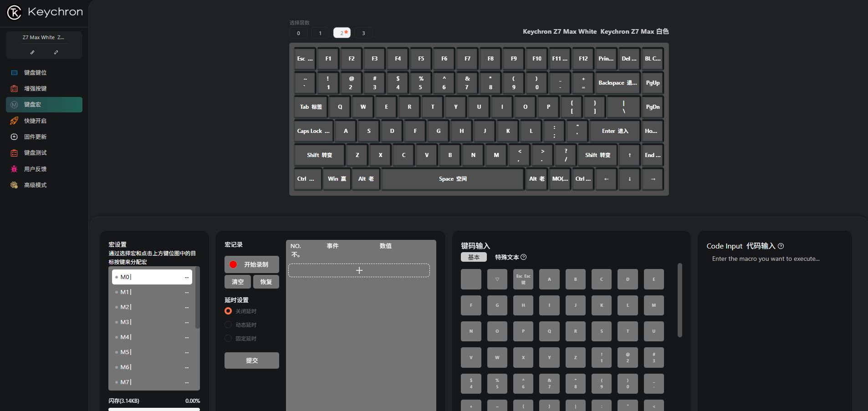Select macro M3 in the macro list
Screen dimensions: 868x411
click(x=152, y=322)
